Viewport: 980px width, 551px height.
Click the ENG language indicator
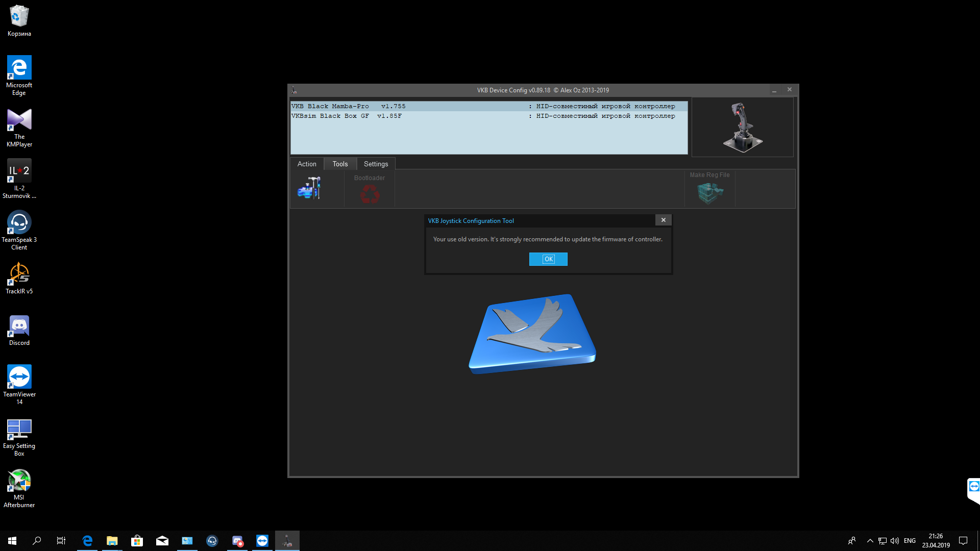[910, 541]
